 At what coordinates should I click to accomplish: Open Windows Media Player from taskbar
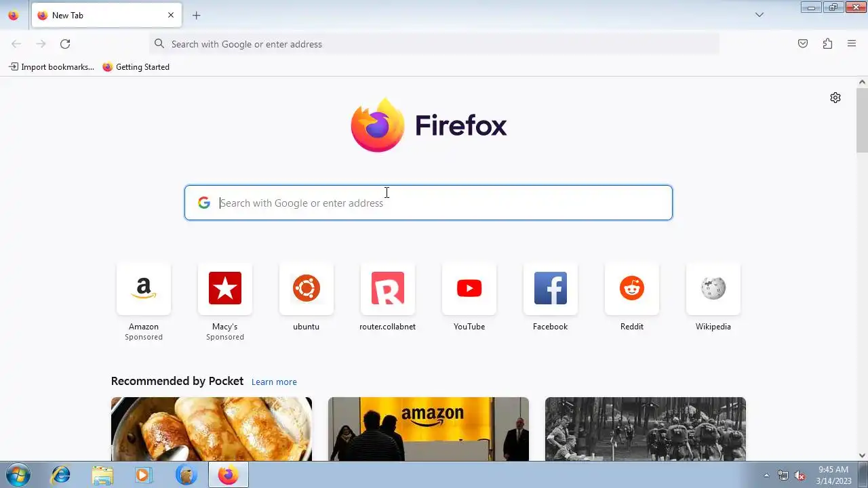click(x=144, y=475)
